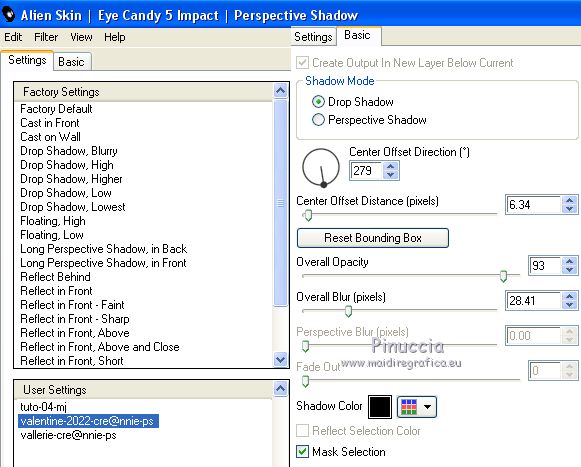Viewport: 581px width, 467px height.
Task: Switch to the left Basic tab
Action: pos(72,62)
